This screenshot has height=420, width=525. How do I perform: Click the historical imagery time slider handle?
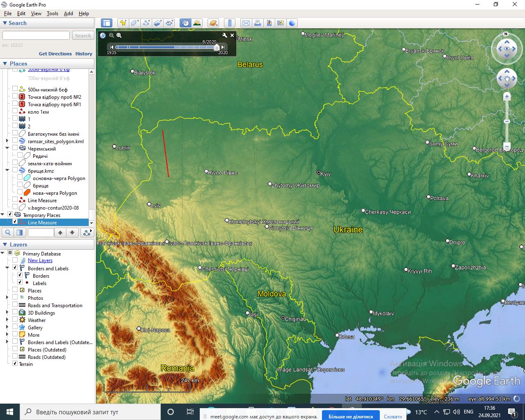click(217, 48)
